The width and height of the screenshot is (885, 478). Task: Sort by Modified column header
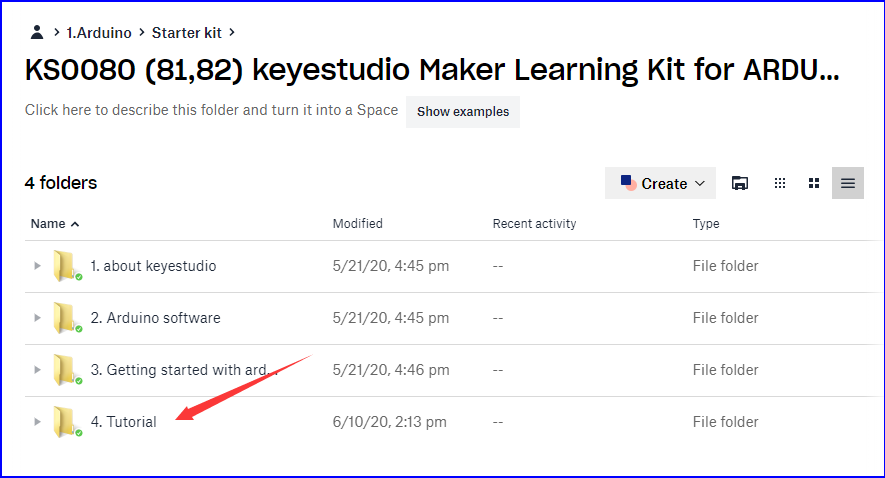(x=357, y=223)
